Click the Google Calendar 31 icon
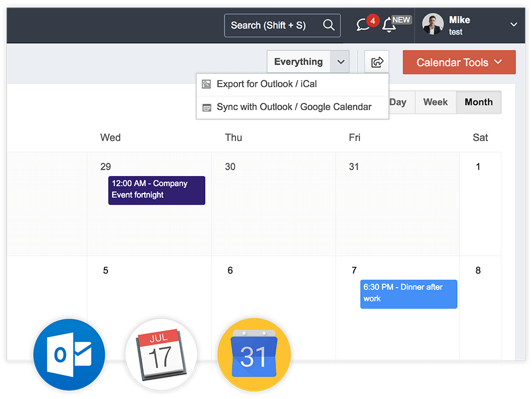 click(254, 354)
